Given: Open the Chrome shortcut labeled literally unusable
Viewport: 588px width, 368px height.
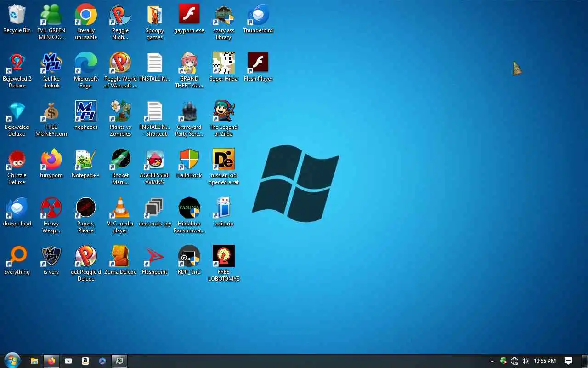Looking at the screenshot, I should click(x=86, y=22).
